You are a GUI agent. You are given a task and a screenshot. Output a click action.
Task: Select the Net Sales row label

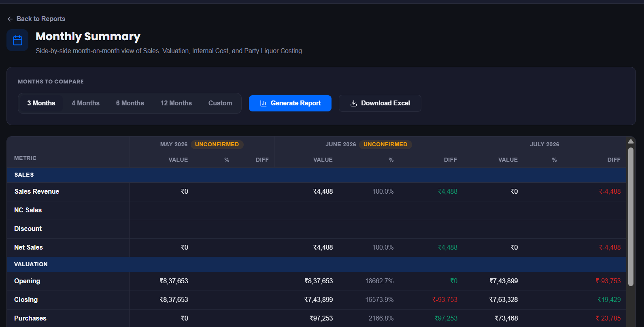[x=28, y=248]
